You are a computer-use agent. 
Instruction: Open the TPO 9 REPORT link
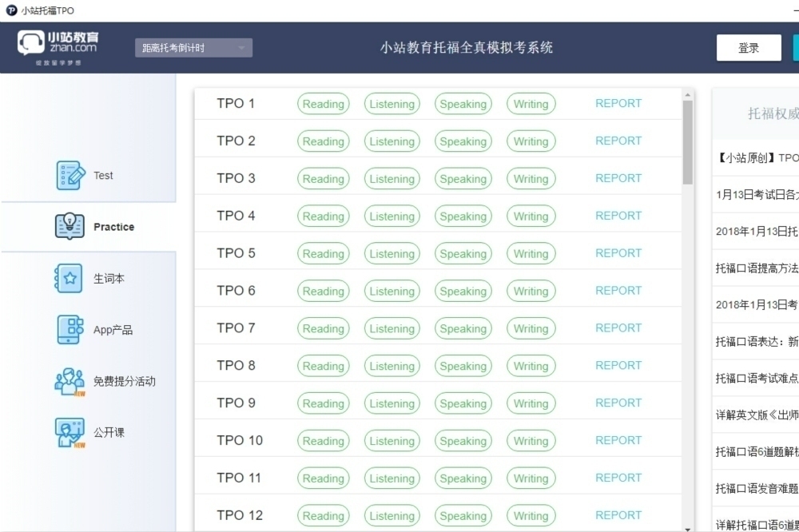[618, 403]
